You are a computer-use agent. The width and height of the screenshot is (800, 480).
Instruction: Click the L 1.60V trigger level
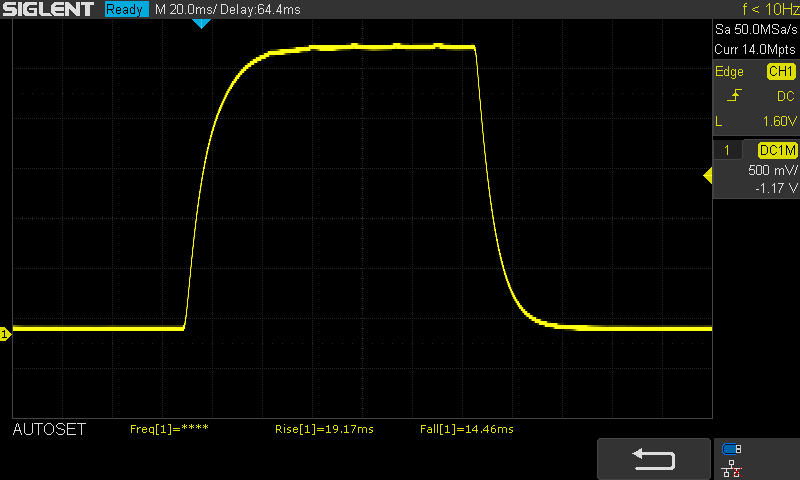click(x=756, y=121)
